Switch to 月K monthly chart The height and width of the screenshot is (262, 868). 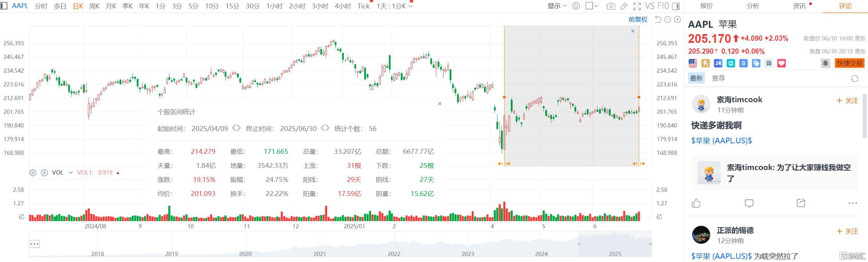point(111,6)
